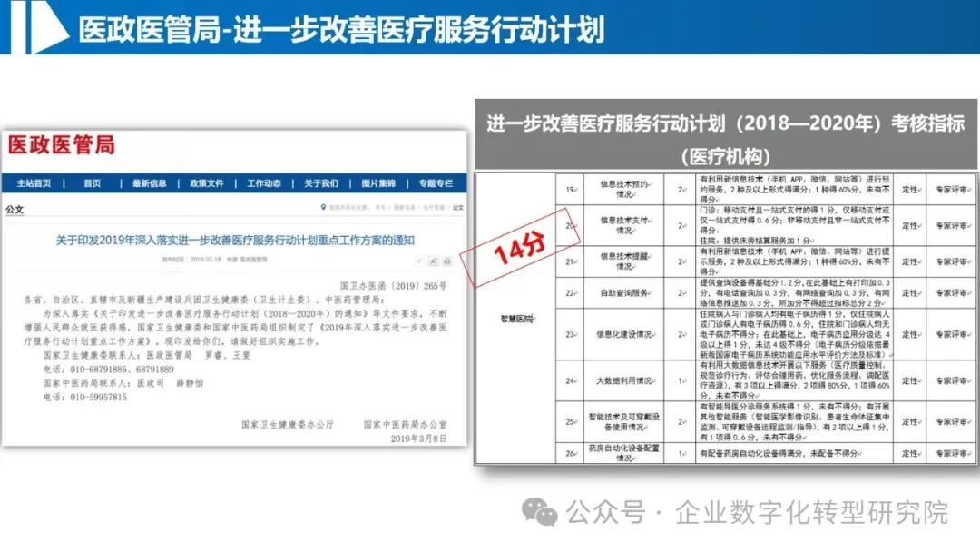Click the print icon beside the publication date
The image size is (980, 552).
click(447, 261)
